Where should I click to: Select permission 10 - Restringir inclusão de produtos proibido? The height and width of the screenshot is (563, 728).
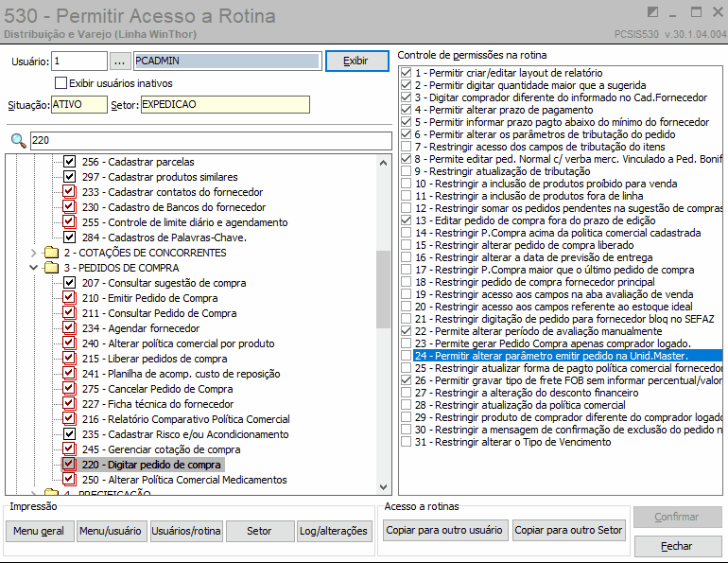click(546, 184)
